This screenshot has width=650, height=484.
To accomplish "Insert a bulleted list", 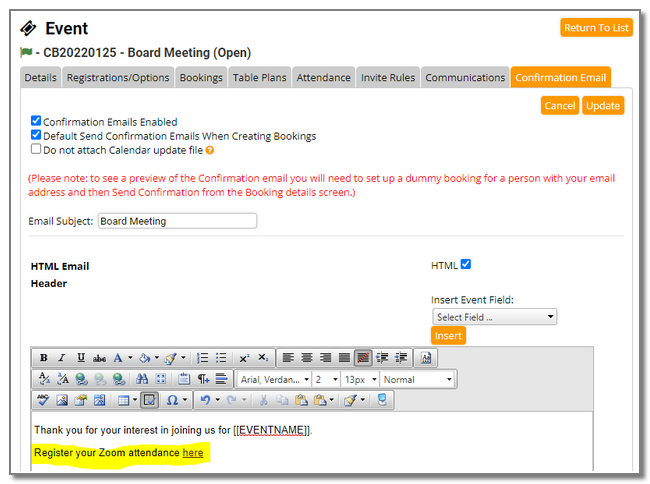I will click(221, 358).
